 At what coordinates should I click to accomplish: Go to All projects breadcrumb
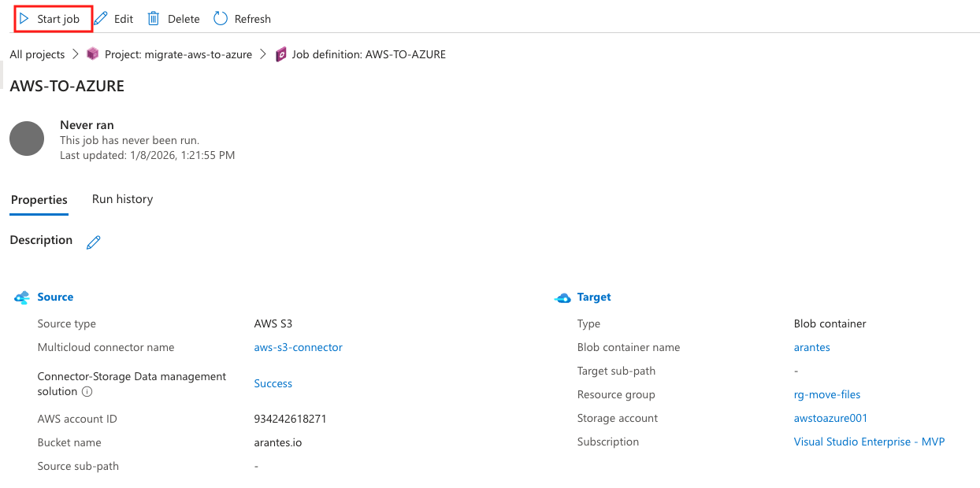click(x=37, y=54)
